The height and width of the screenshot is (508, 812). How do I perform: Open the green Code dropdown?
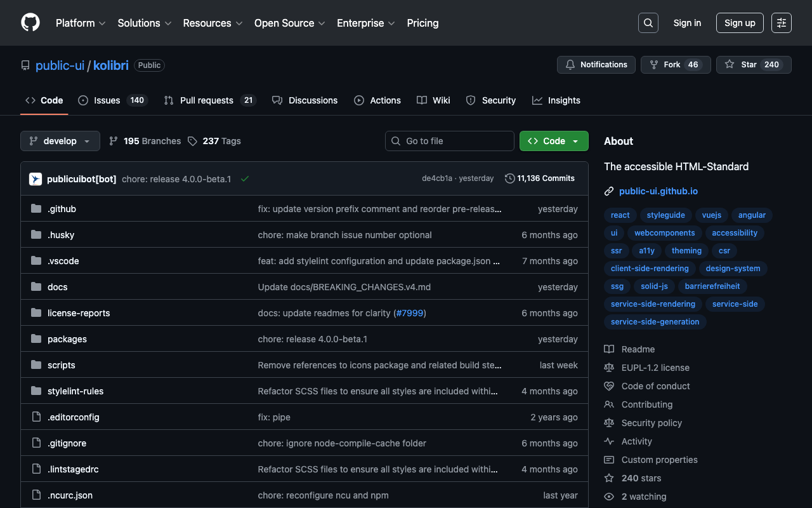click(553, 141)
